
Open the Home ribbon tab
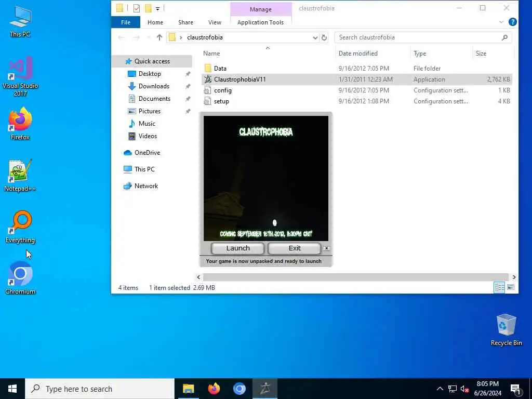click(155, 22)
